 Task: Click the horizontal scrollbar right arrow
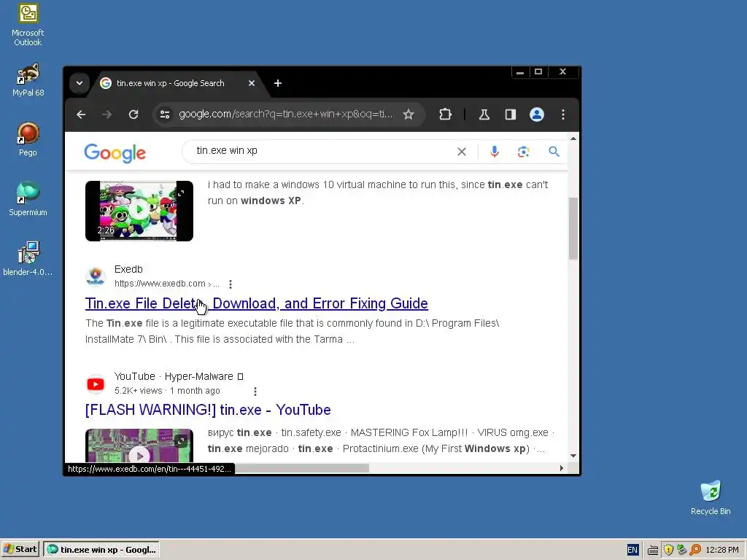(562, 469)
